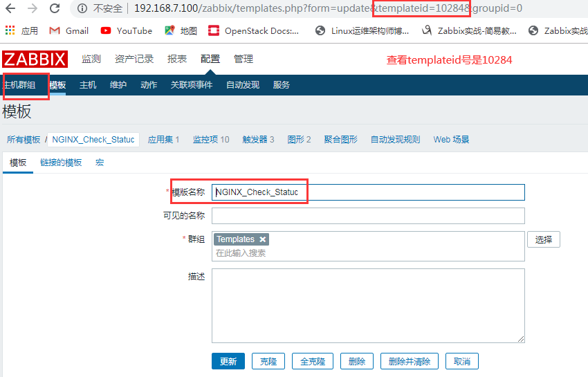Remove the Templates group tag
The image size is (588, 377).
tap(262, 239)
